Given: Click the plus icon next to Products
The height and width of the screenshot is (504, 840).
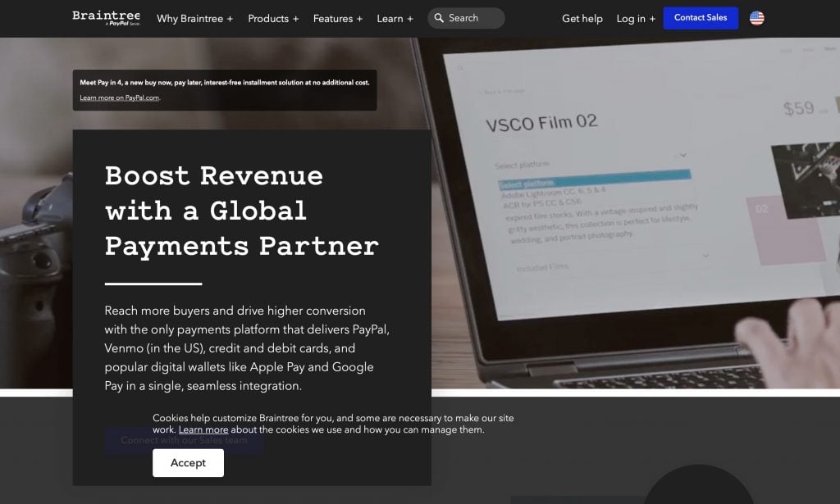Looking at the screenshot, I should (x=295, y=19).
